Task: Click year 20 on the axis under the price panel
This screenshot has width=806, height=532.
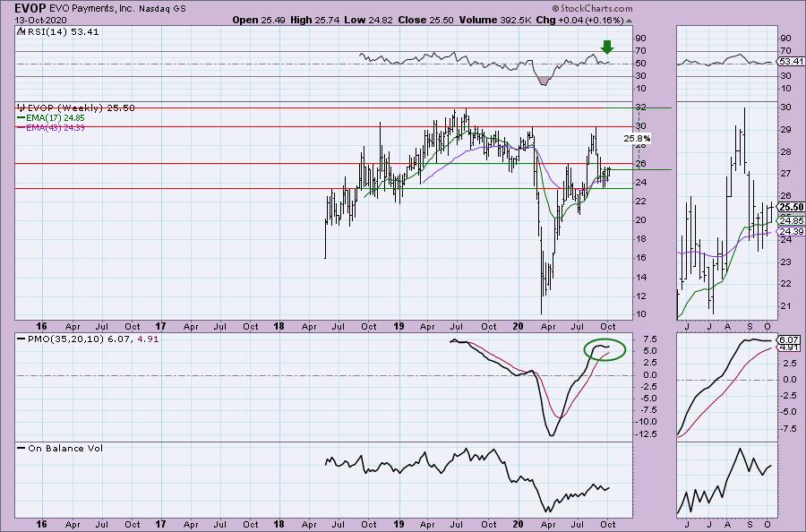Action: click(x=519, y=326)
